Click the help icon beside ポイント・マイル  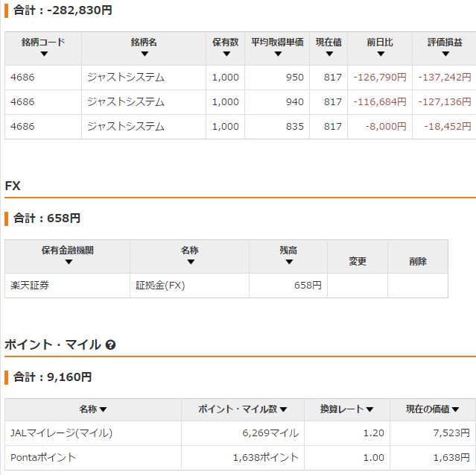pyautogui.click(x=111, y=345)
